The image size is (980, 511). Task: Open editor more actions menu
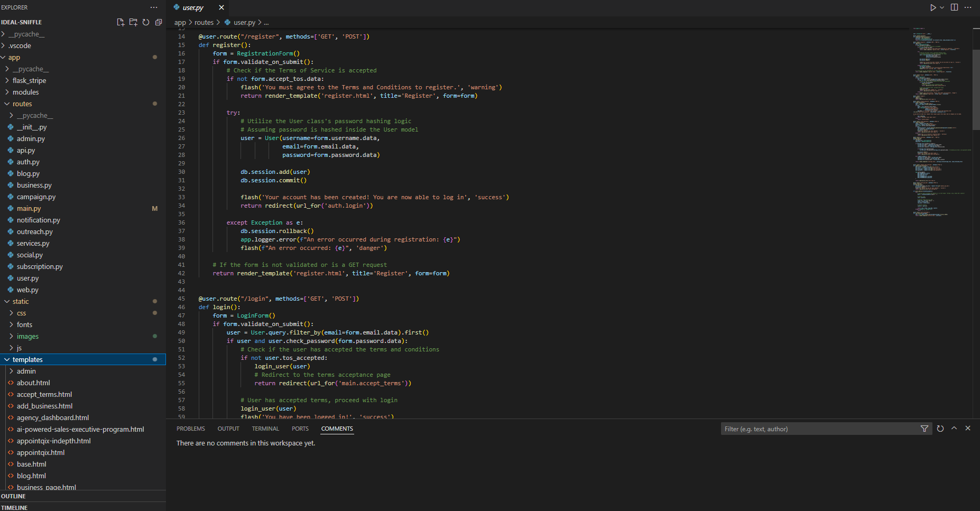(x=968, y=7)
